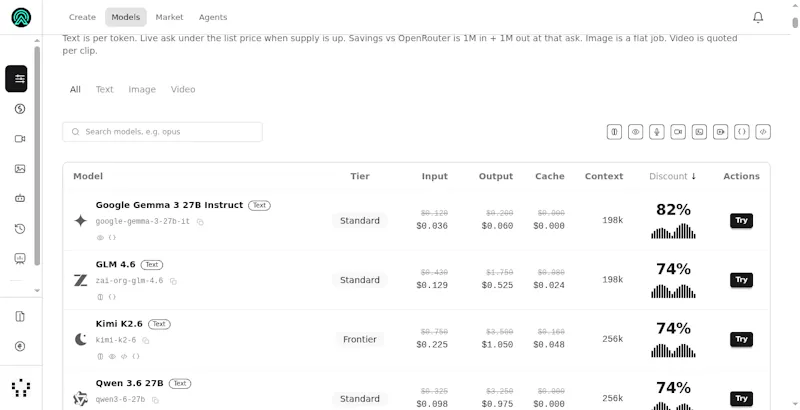Toggle the eye vision capability filter
Screen dimensions: 800x410
635,132
